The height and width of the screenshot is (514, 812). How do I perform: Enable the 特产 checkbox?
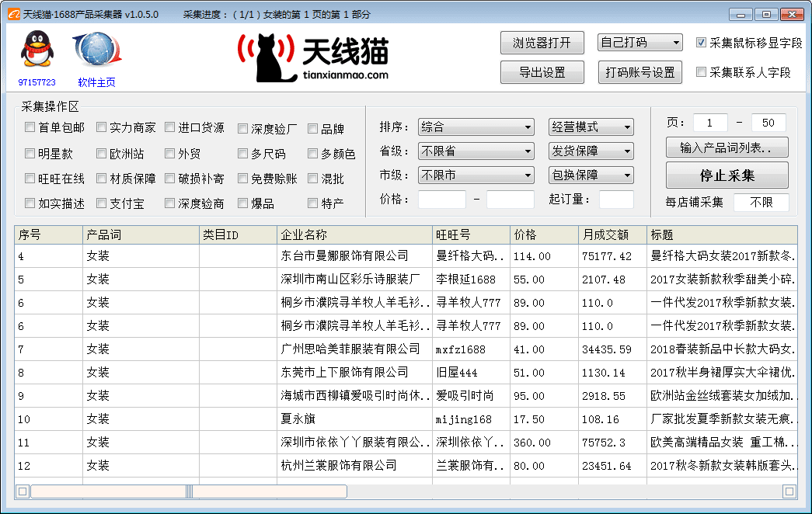click(313, 203)
